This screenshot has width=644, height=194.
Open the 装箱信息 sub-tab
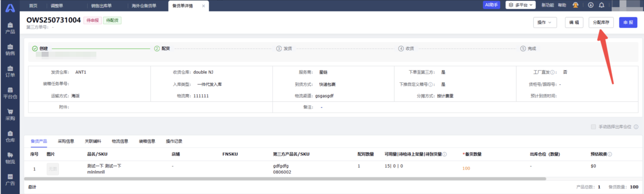tap(147, 141)
